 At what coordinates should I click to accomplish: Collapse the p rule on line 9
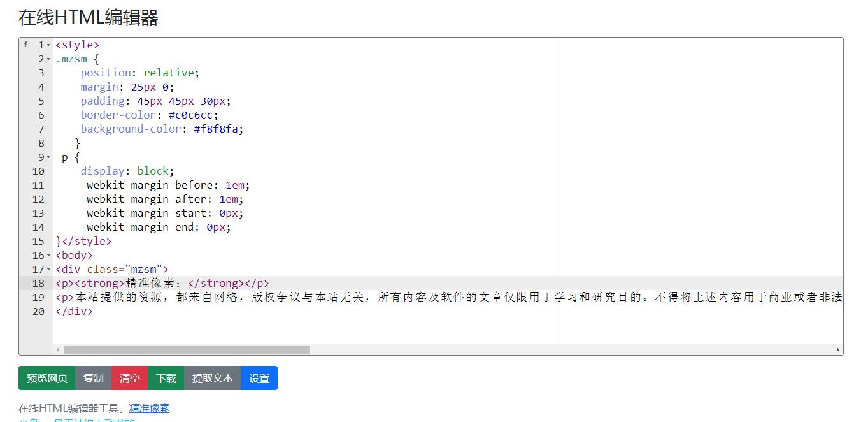[49, 157]
